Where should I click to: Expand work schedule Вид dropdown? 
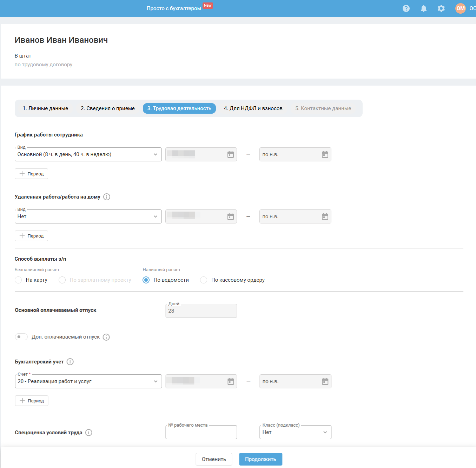88,154
